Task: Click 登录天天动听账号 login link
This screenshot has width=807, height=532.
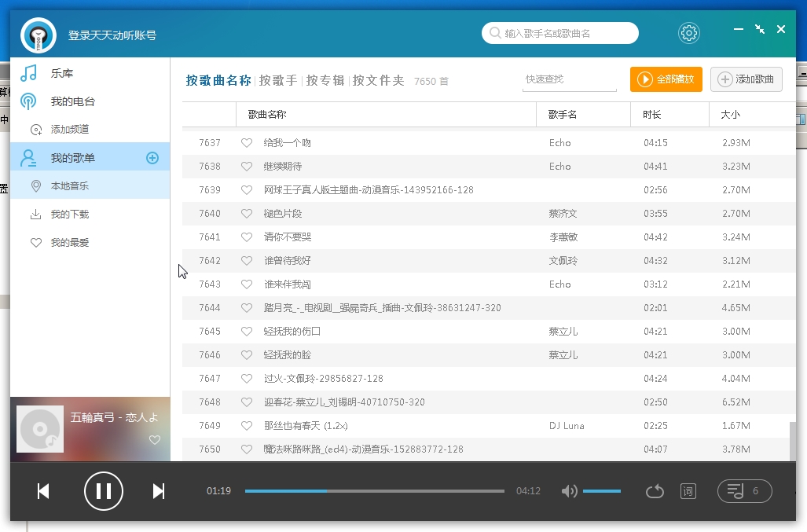Action: click(112, 35)
